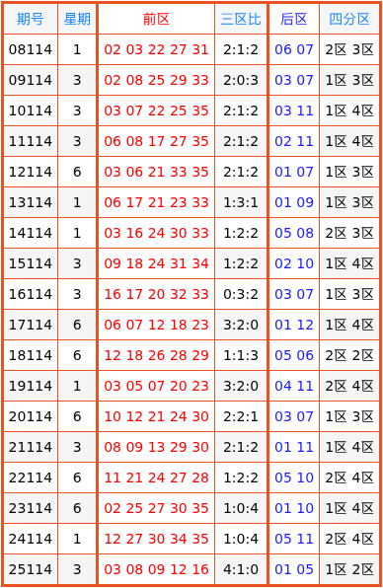The width and height of the screenshot is (383, 588).
Task: Select issue number 09114
Action: click(x=31, y=80)
